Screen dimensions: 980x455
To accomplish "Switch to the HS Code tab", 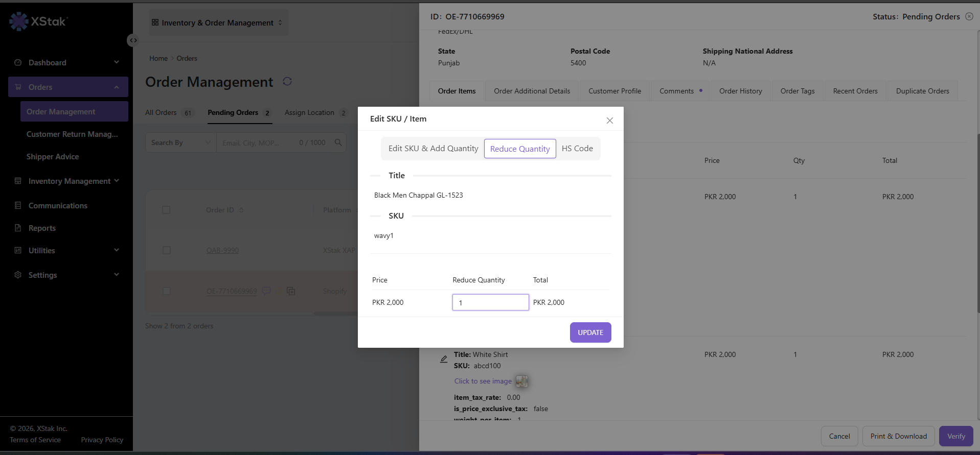I will [x=577, y=149].
